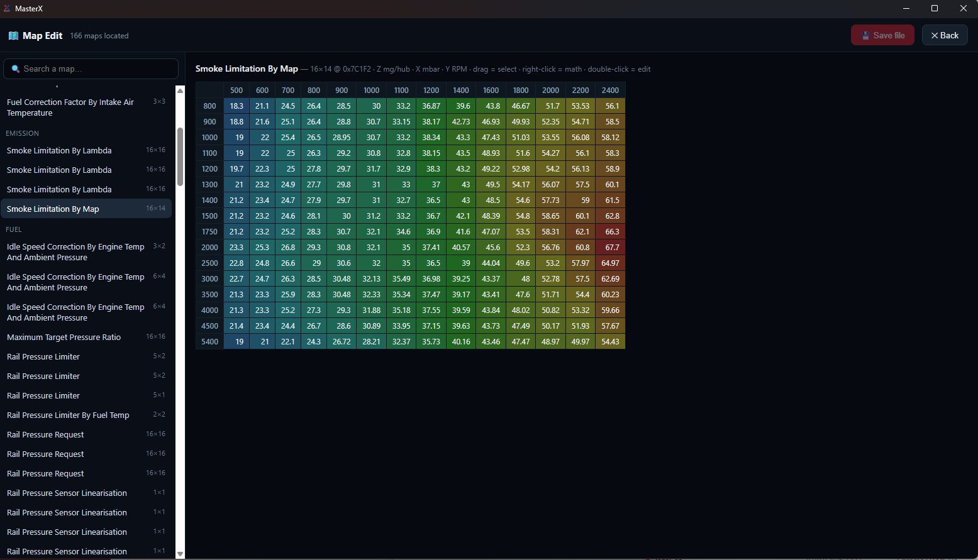Click the Save file button
This screenshot has height=560, width=978.
click(x=882, y=35)
